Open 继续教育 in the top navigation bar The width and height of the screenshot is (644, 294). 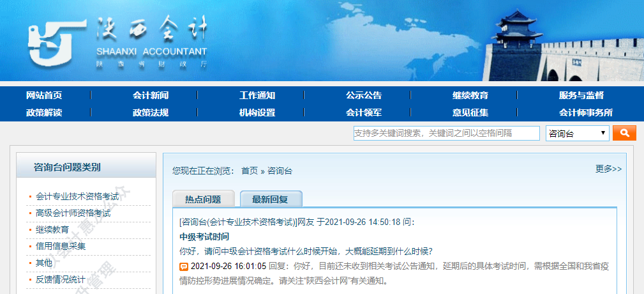470,95
